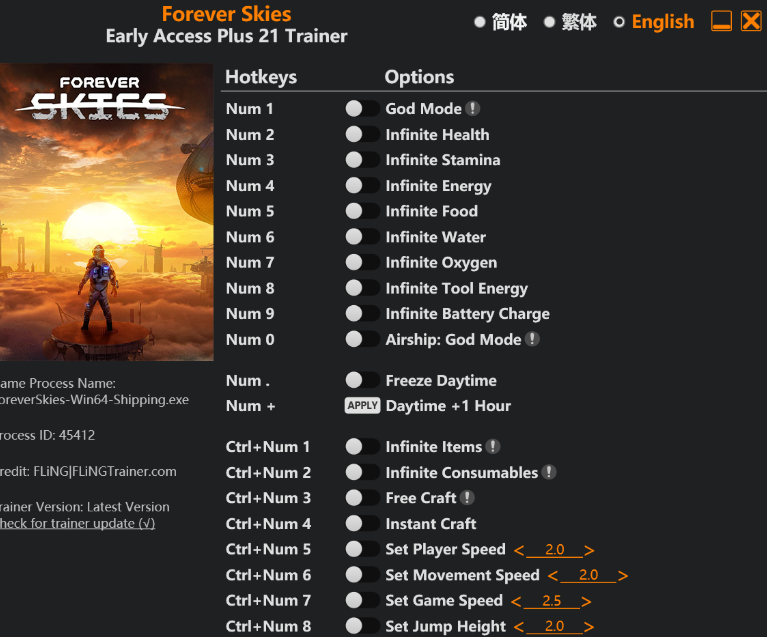The height and width of the screenshot is (637, 767).
Task: Click the Num + hotkey label
Action: point(250,406)
